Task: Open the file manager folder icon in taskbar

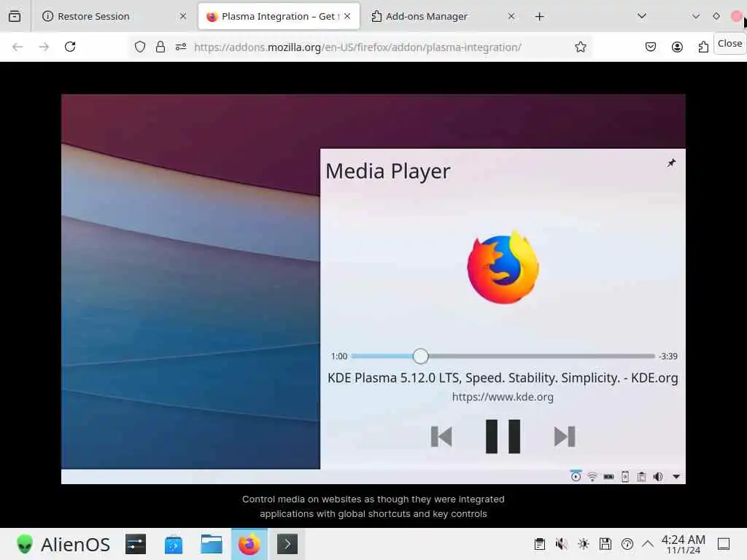Action: (212, 544)
